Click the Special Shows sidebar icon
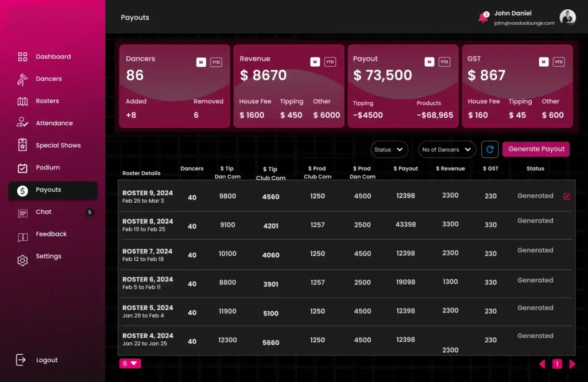The width and height of the screenshot is (588, 382). click(22, 145)
